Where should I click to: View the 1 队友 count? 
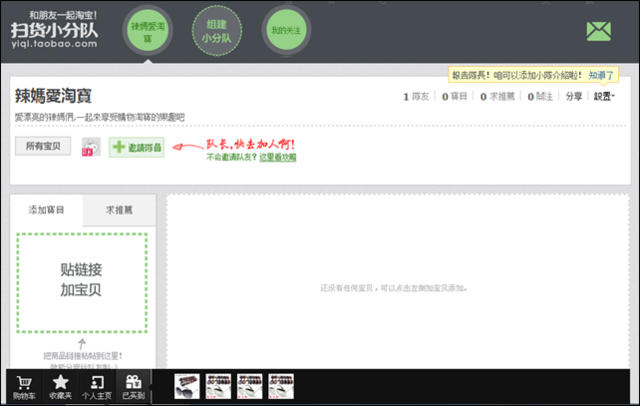coord(416,96)
